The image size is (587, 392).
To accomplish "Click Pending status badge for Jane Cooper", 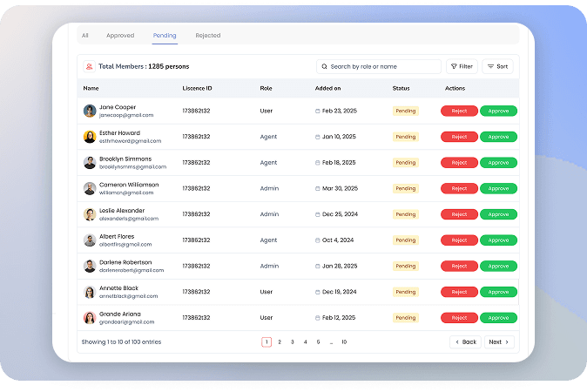I will tap(406, 111).
